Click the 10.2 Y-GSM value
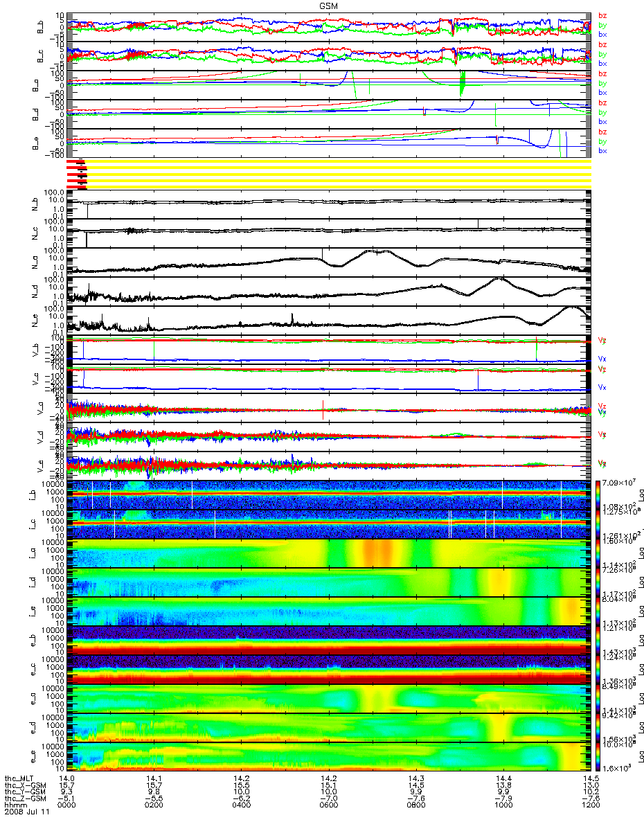 590,791
